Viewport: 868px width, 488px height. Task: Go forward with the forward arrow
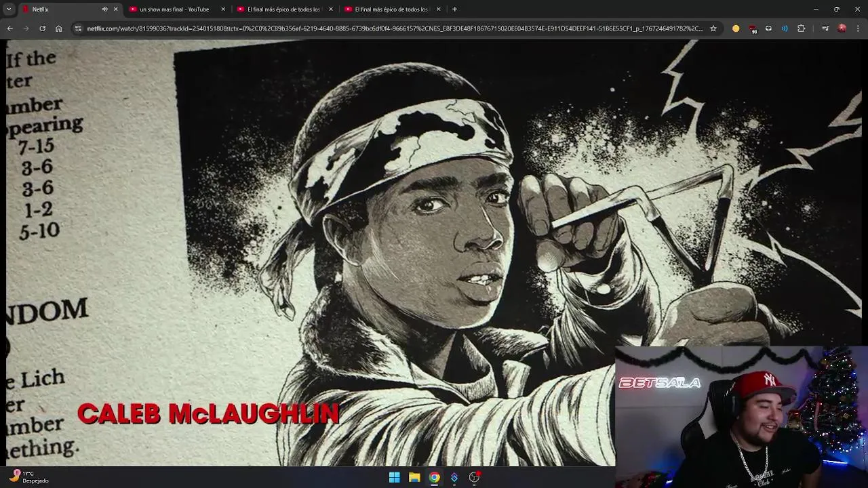(26, 28)
